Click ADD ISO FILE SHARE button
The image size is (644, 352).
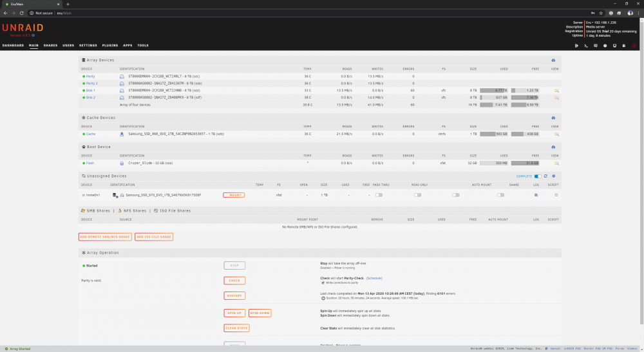tap(154, 237)
